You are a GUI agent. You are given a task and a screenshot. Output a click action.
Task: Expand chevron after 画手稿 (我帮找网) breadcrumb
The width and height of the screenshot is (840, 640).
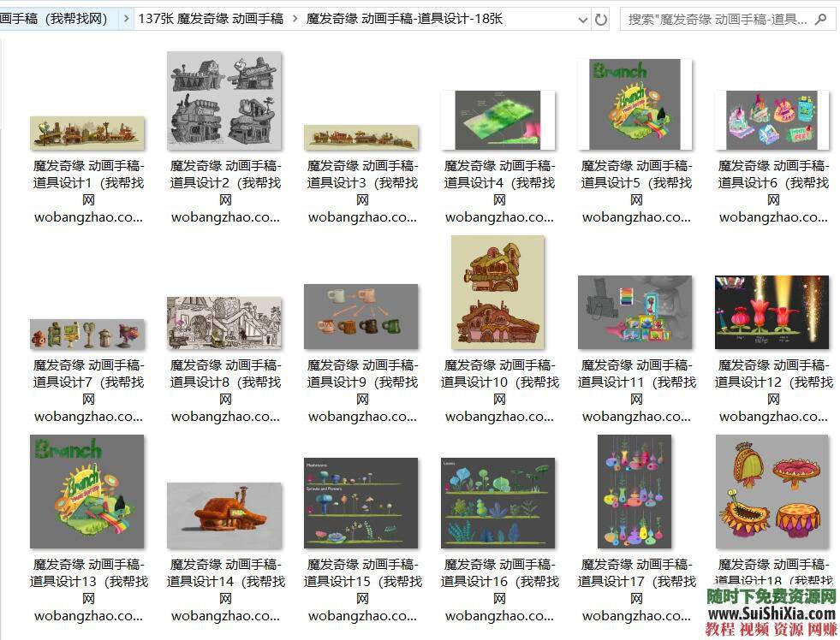click(x=126, y=20)
